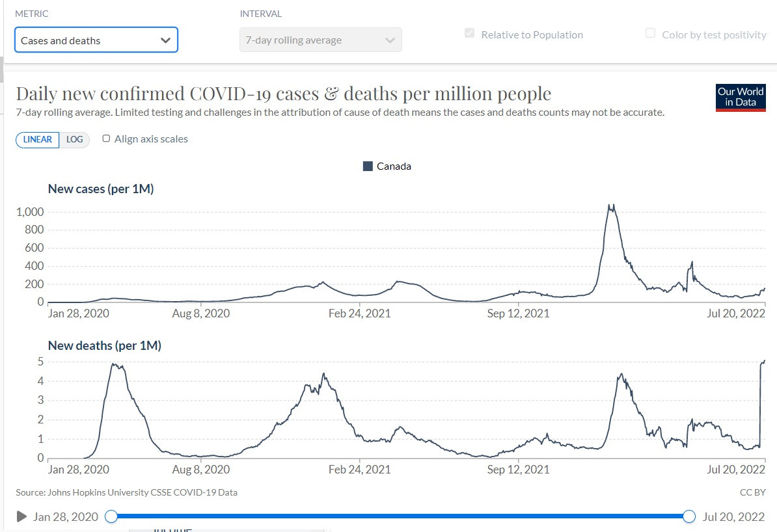Click the peak of the New cases chart
Image resolution: width=777 pixels, height=532 pixels.
tap(610, 206)
